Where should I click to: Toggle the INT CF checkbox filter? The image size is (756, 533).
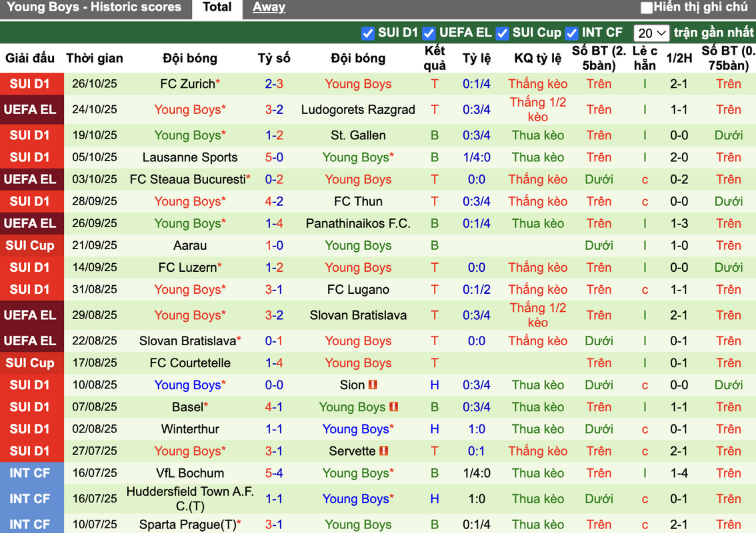[571, 33]
